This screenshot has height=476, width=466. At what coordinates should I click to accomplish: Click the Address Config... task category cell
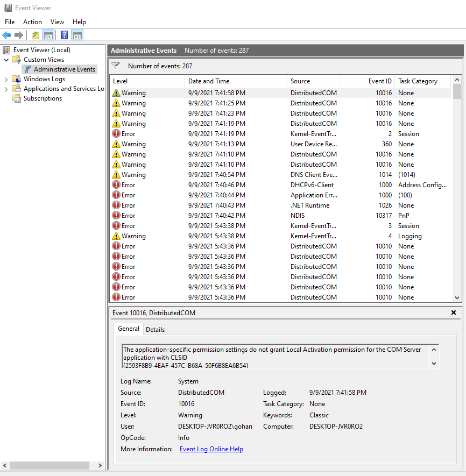pyautogui.click(x=422, y=185)
